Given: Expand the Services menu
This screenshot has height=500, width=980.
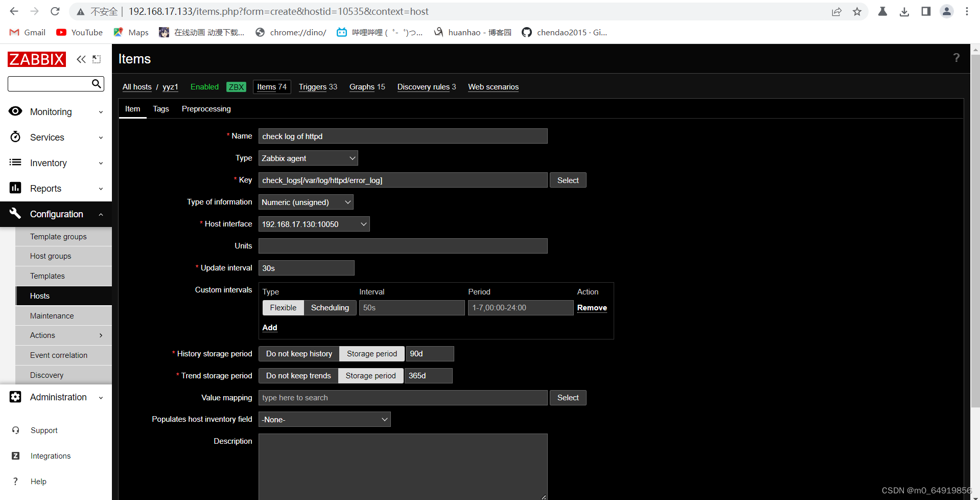Looking at the screenshot, I should (x=56, y=138).
